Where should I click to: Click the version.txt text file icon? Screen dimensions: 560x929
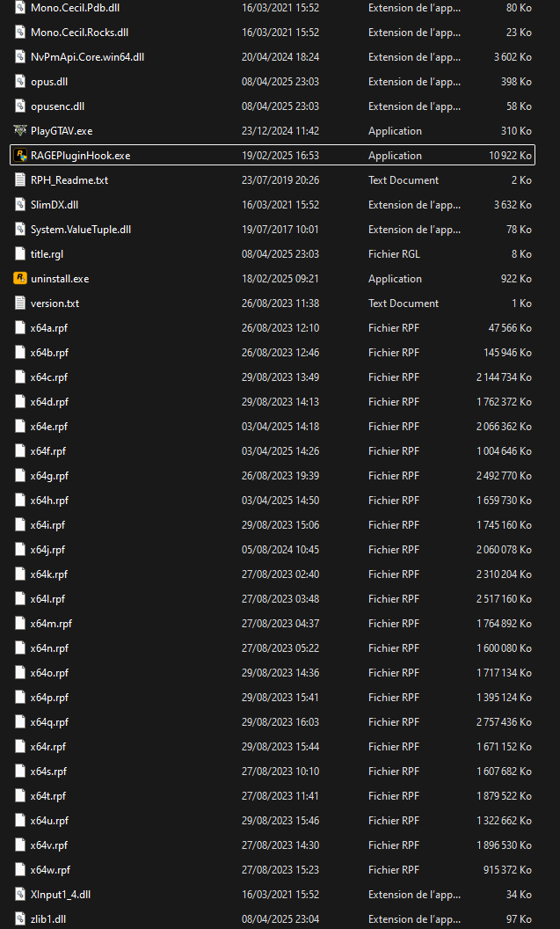pyautogui.click(x=21, y=304)
